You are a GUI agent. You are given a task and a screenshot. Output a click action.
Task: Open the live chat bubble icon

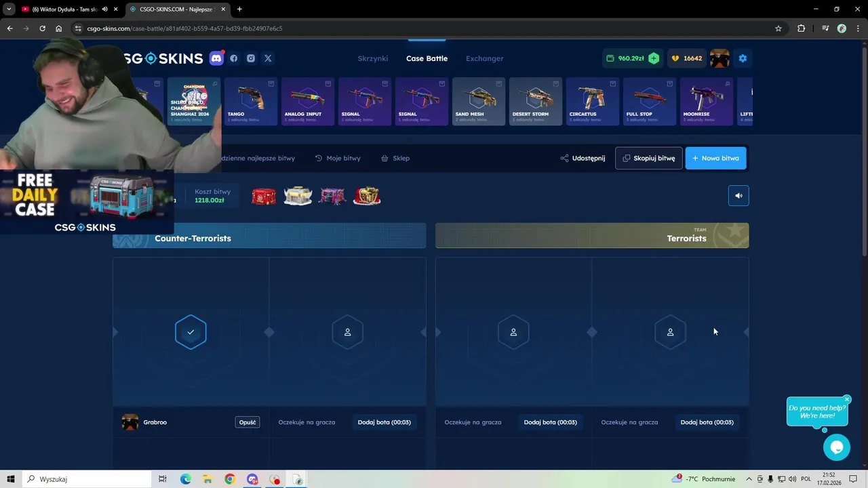click(x=836, y=447)
